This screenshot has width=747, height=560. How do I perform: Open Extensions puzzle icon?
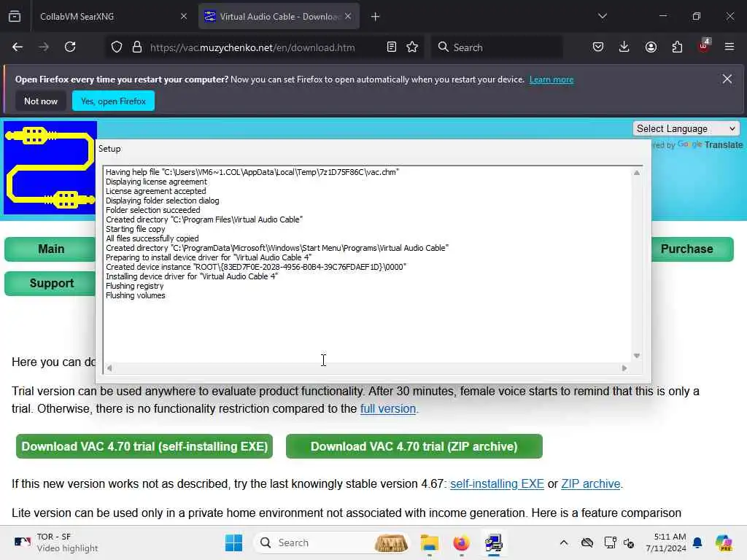(677, 47)
